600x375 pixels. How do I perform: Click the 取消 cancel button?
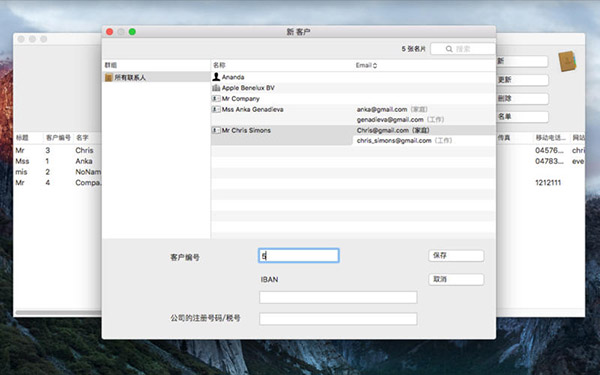[456, 279]
